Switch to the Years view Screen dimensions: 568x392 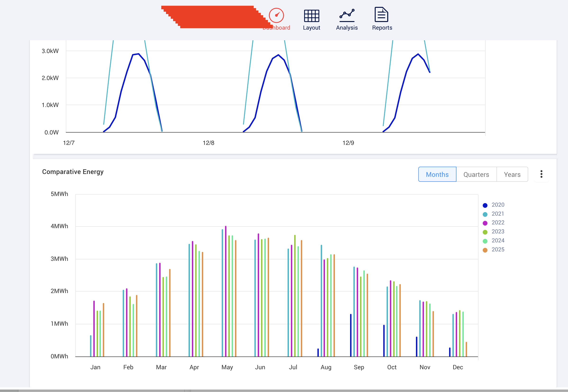coord(512,174)
